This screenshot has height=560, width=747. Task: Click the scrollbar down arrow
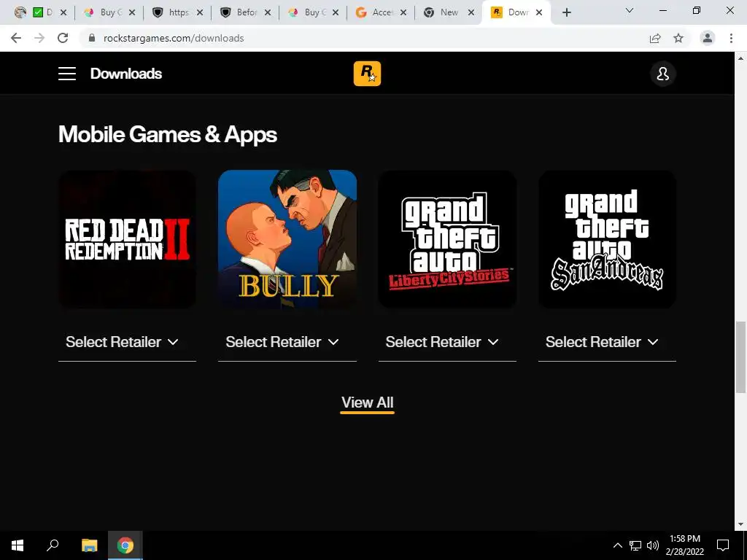(740, 525)
